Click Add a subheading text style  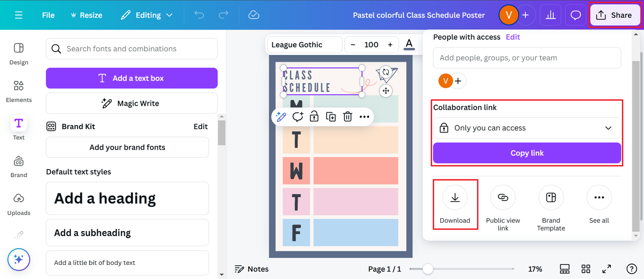coord(127,233)
